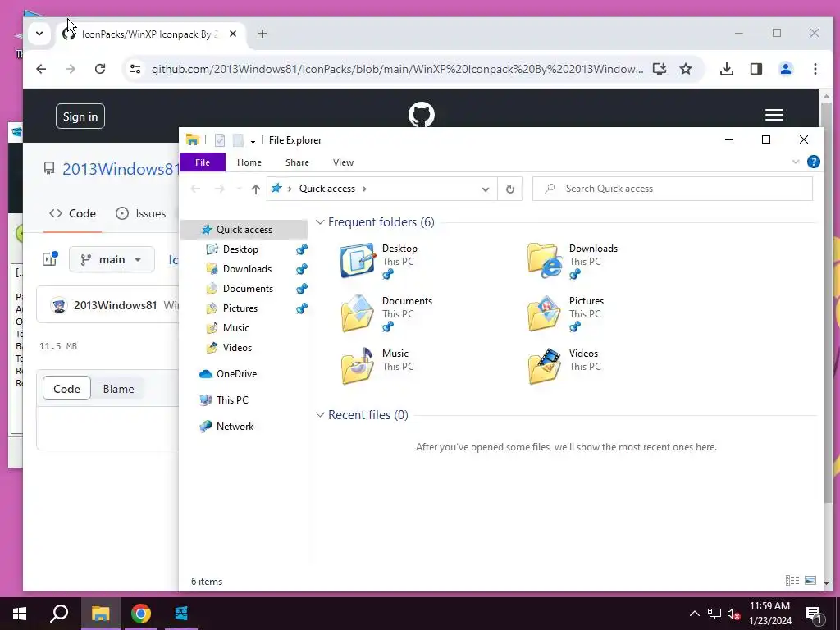Click the Refresh button in File Explorer address bar
The image size is (840, 630).
510,189
